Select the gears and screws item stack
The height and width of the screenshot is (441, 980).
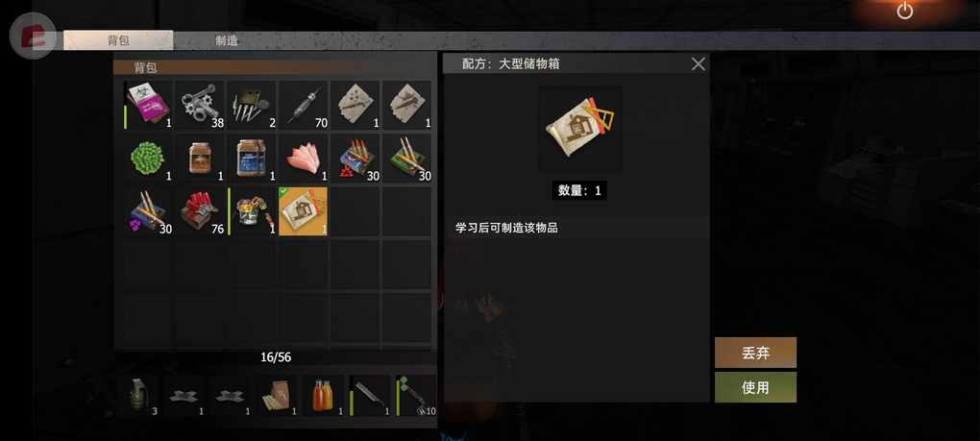pos(200,105)
